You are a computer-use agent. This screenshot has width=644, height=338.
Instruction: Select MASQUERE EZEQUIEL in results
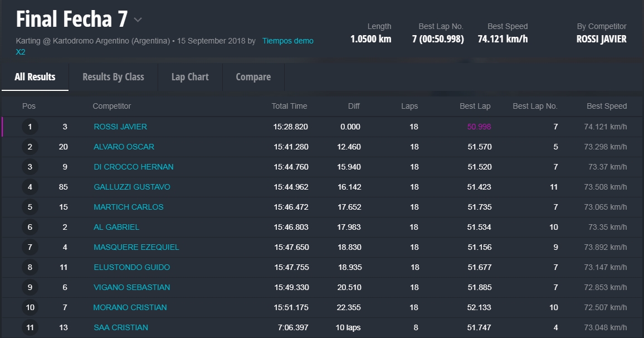click(136, 247)
